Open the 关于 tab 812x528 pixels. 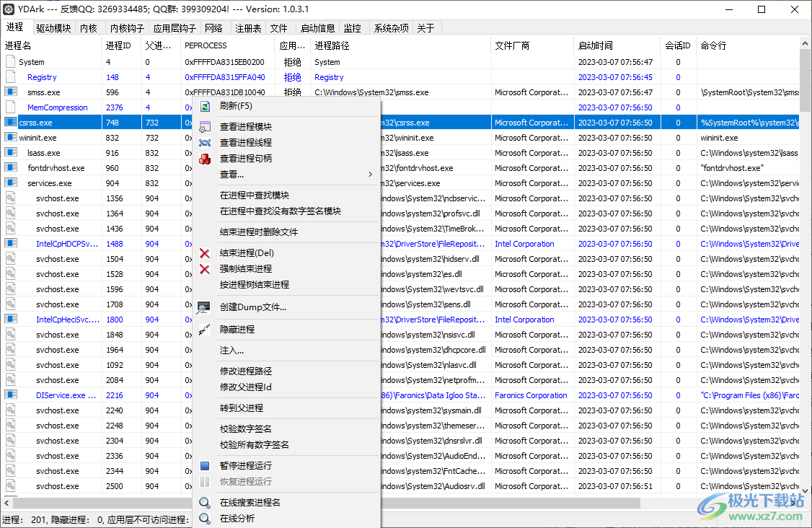(425, 28)
